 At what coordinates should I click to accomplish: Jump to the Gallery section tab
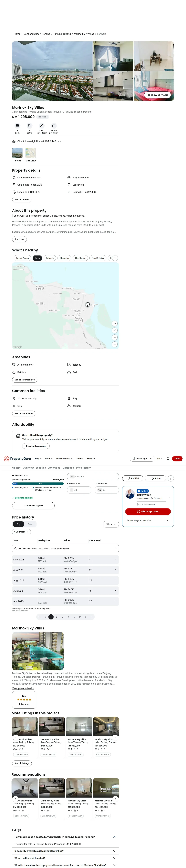[16, 468]
